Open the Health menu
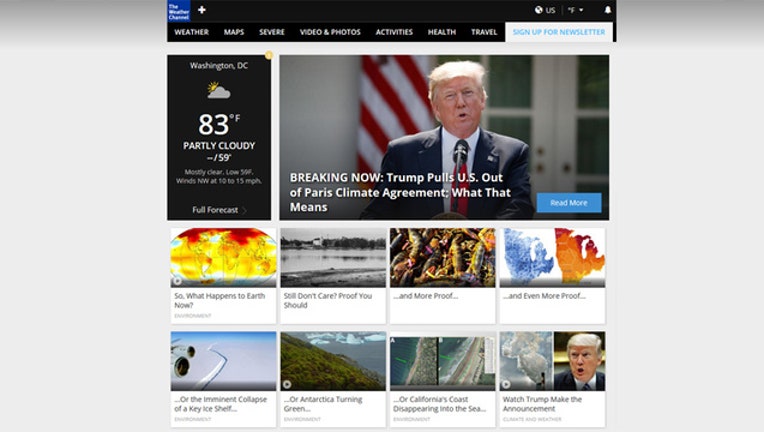Viewport: 764px width, 432px height. (x=442, y=32)
